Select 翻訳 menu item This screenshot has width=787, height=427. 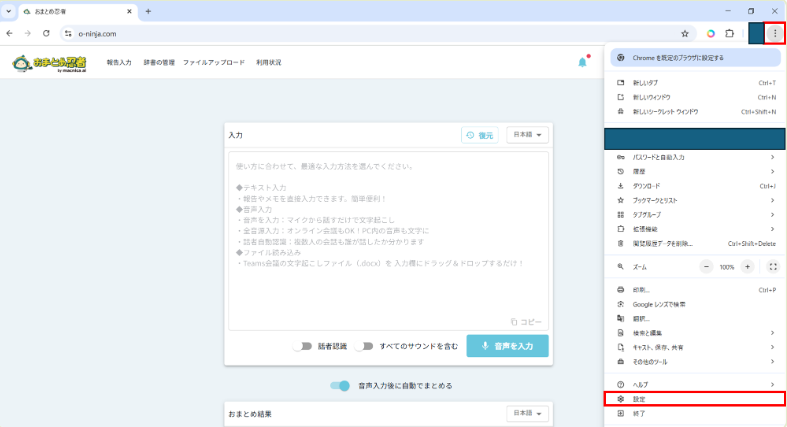click(x=695, y=319)
